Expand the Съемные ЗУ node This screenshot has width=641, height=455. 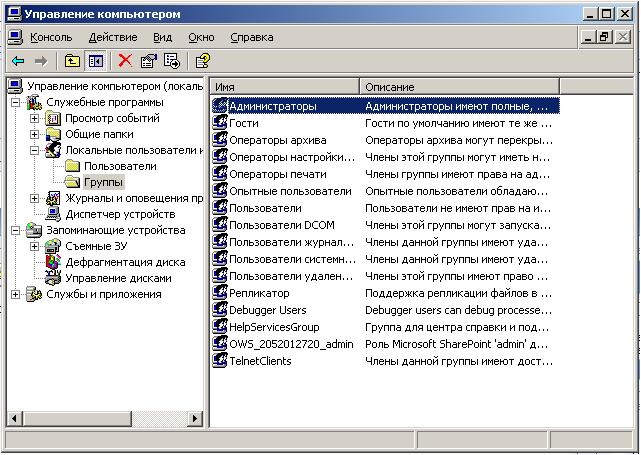35,247
